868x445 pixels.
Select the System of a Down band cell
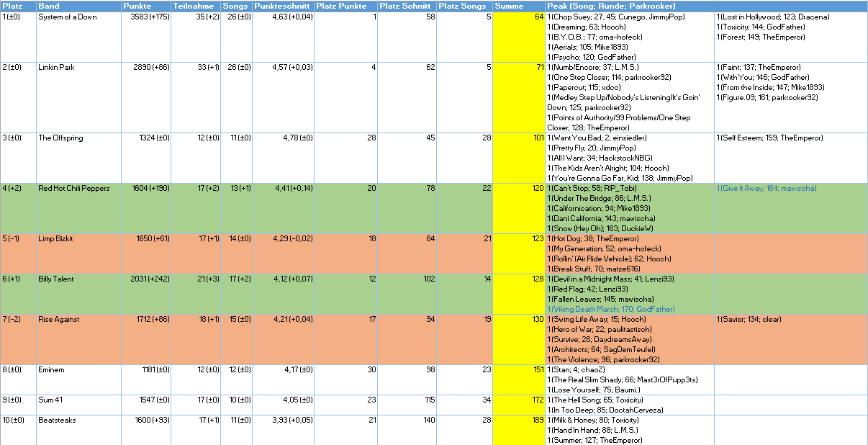pos(78,37)
